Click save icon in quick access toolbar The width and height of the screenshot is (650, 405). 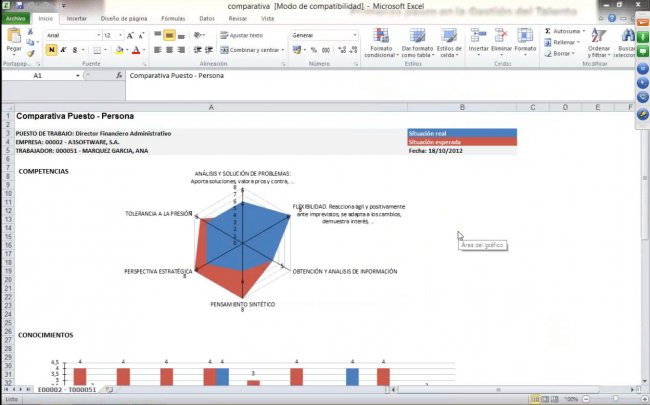click(x=19, y=6)
